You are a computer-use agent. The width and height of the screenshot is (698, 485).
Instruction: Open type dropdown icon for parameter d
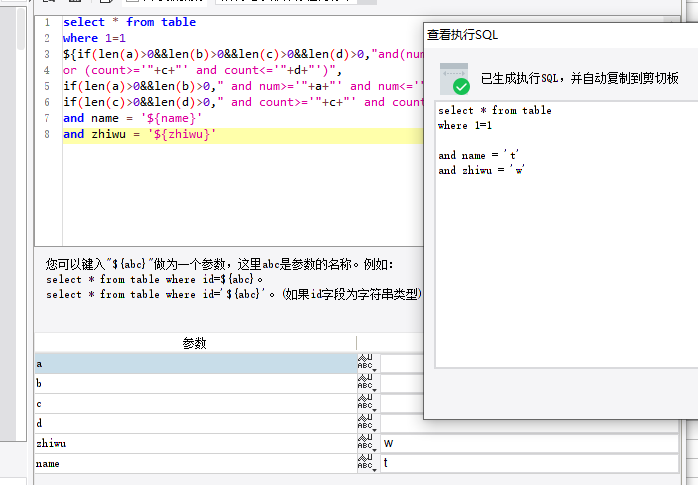[x=368, y=424]
